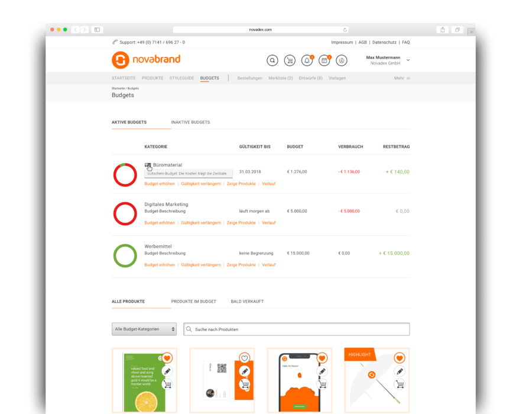
Task: Click the user switch profile icon
Action: (342, 60)
